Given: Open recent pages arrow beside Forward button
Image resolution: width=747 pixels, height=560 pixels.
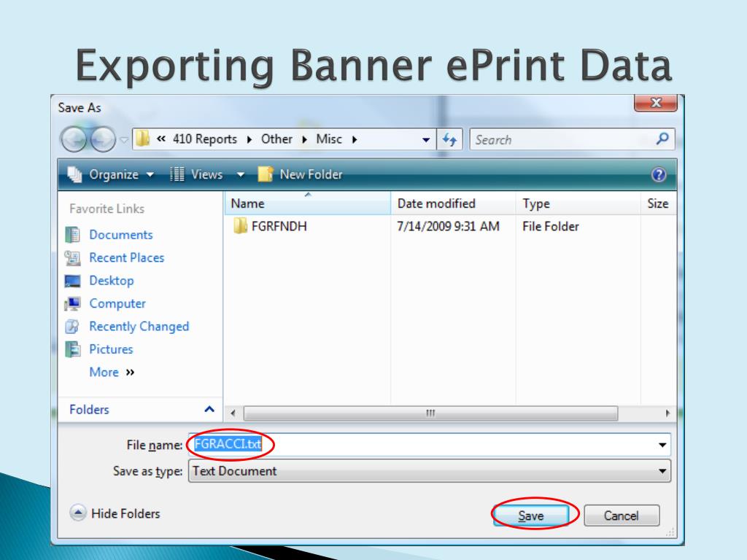Looking at the screenshot, I should (124, 139).
